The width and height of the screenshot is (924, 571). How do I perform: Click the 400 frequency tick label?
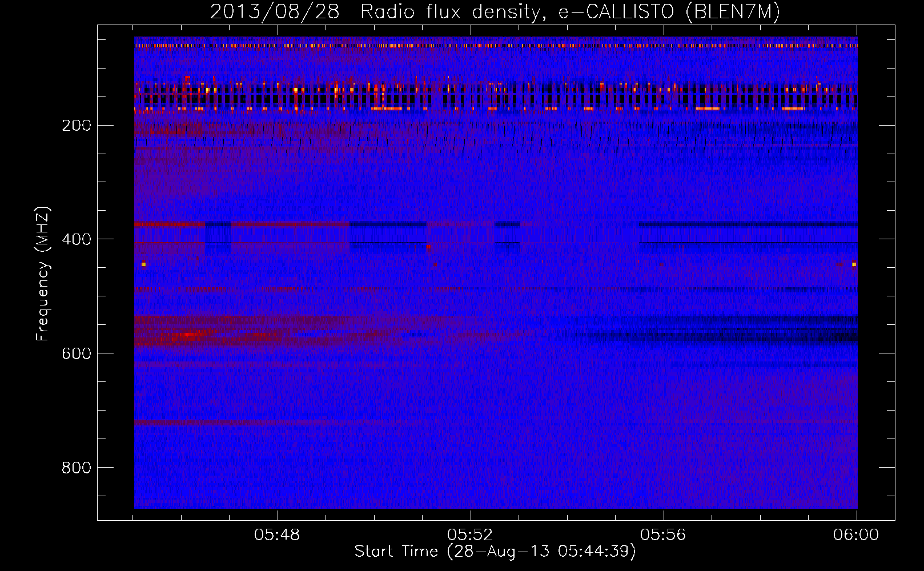tap(77, 239)
